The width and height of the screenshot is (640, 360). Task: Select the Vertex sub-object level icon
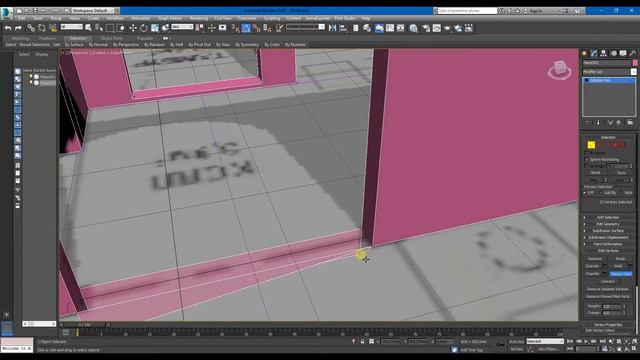point(591,144)
